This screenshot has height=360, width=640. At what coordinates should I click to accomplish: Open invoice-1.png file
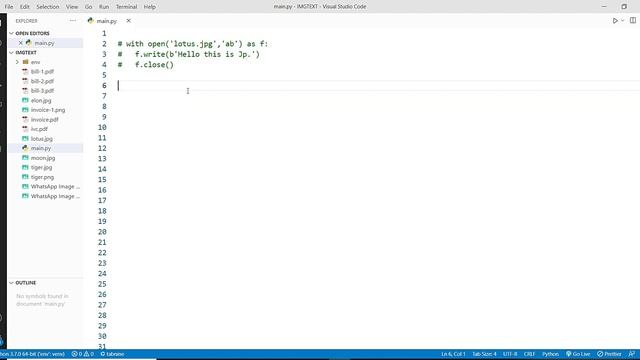point(48,110)
